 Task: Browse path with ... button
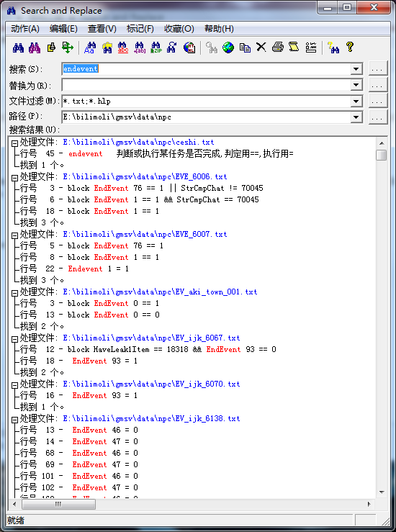(377, 117)
